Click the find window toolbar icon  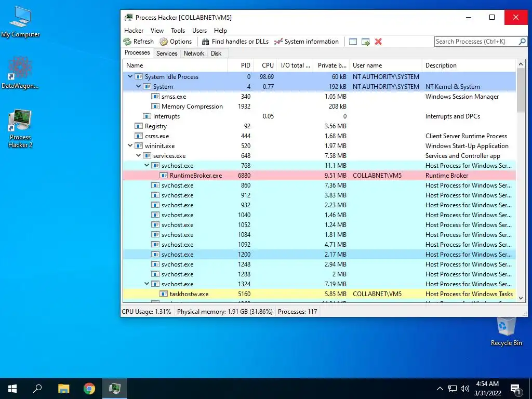click(x=353, y=42)
